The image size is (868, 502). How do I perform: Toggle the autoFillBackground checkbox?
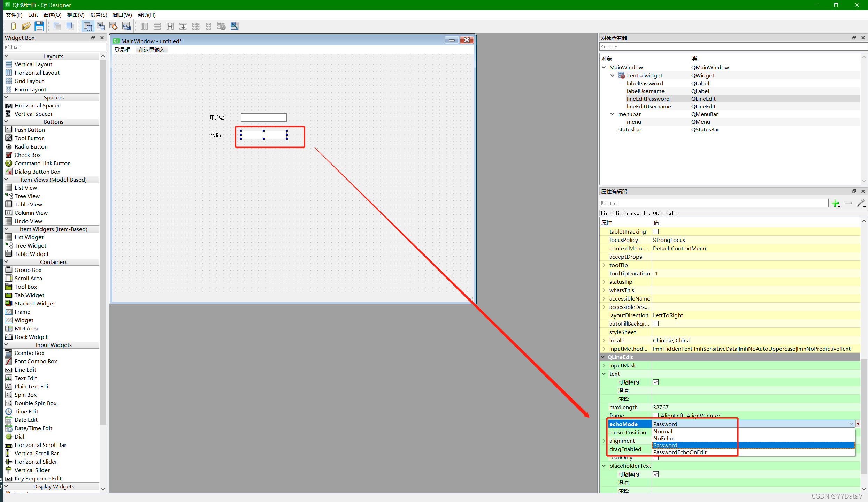pos(656,324)
